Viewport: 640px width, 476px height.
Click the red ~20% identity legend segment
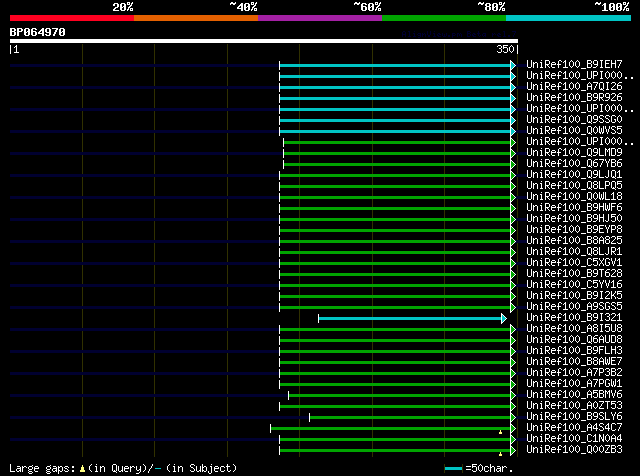pyautogui.click(x=72, y=18)
